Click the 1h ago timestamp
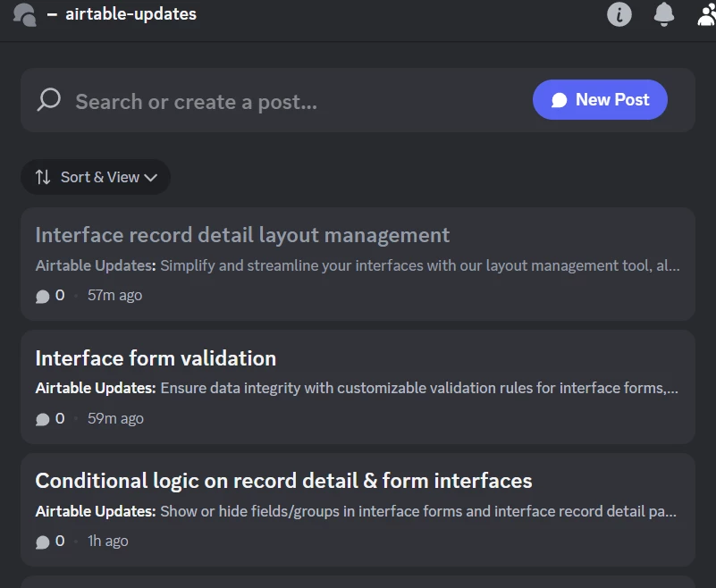This screenshot has width=716, height=588. pyautogui.click(x=108, y=541)
